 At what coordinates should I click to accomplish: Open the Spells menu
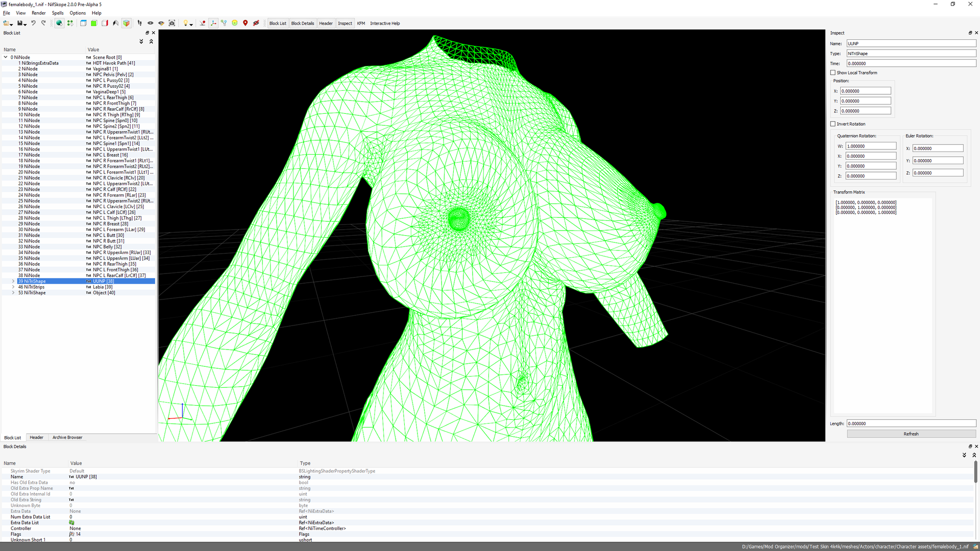(x=58, y=13)
